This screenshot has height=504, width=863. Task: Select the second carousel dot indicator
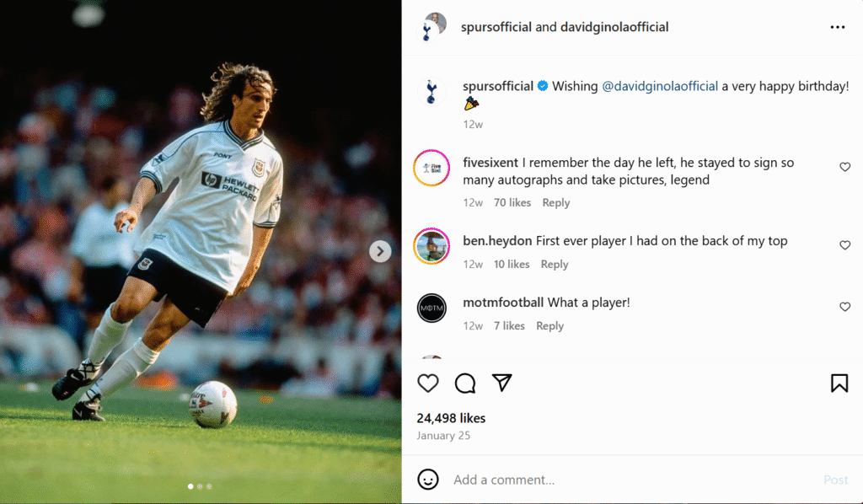pos(199,485)
